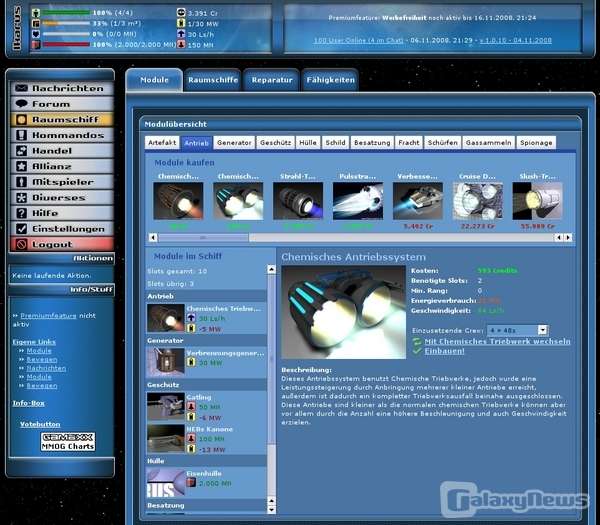Select the Spionage module category tab
The height and width of the screenshot is (525, 600).
pyautogui.click(x=536, y=142)
